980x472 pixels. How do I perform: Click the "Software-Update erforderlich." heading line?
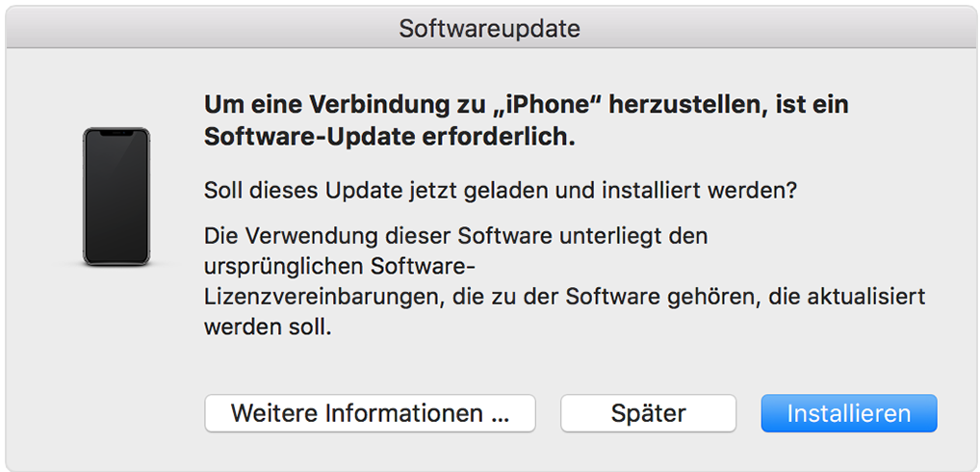(x=389, y=137)
